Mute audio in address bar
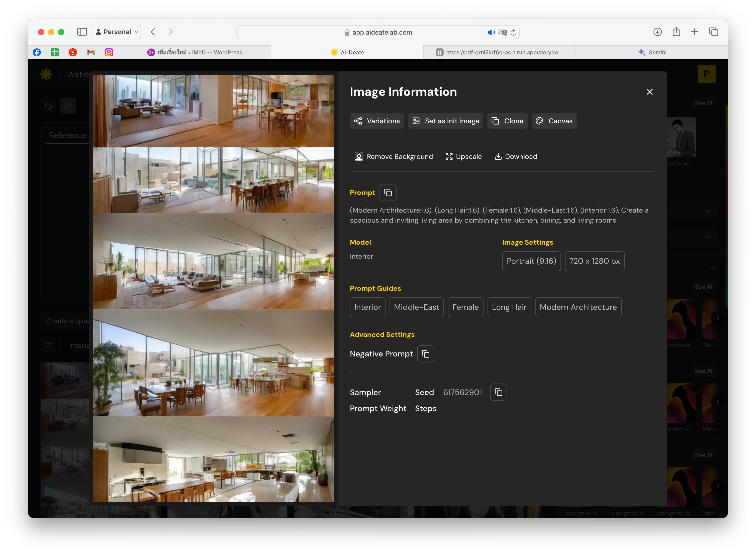This screenshot has height=555, width=756. pos(491,32)
